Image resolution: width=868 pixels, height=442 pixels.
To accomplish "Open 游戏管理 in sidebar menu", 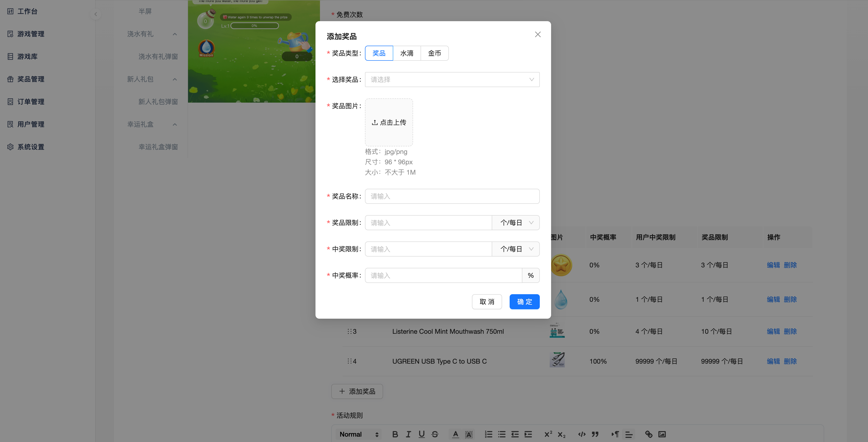I will point(31,34).
